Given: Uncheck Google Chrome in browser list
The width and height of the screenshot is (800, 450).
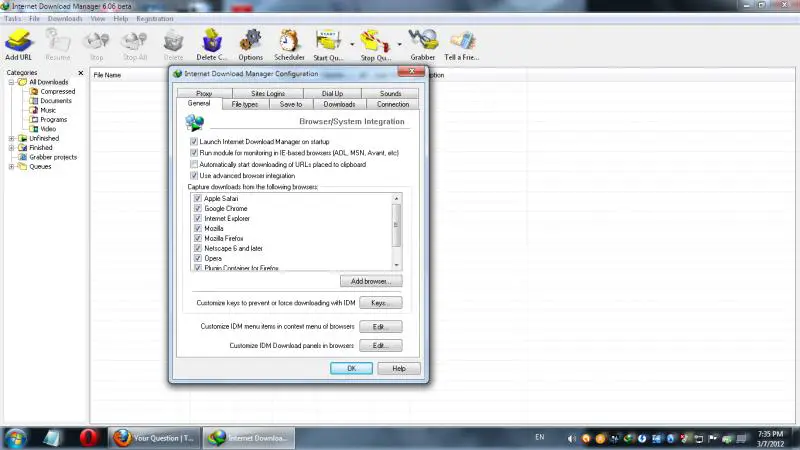Looking at the screenshot, I should point(198,208).
